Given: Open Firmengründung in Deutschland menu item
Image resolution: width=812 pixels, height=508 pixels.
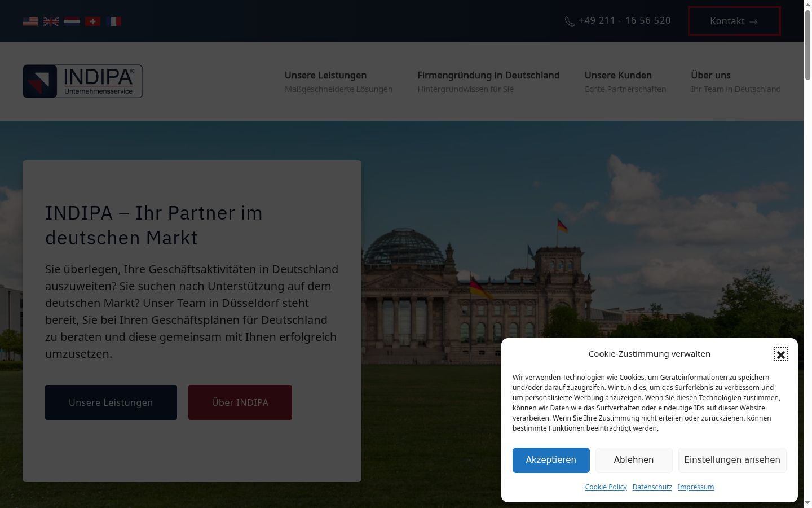Looking at the screenshot, I should tap(488, 81).
